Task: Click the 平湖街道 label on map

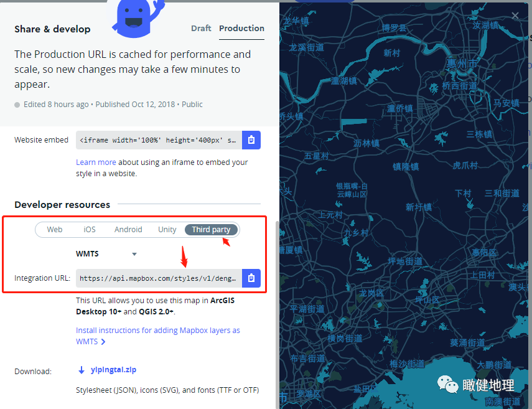Action: tap(307, 309)
